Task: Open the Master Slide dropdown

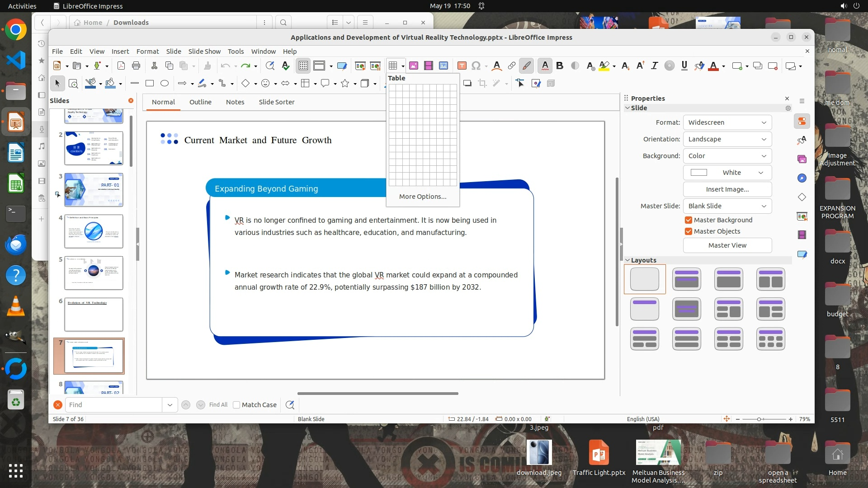Action: (727, 206)
